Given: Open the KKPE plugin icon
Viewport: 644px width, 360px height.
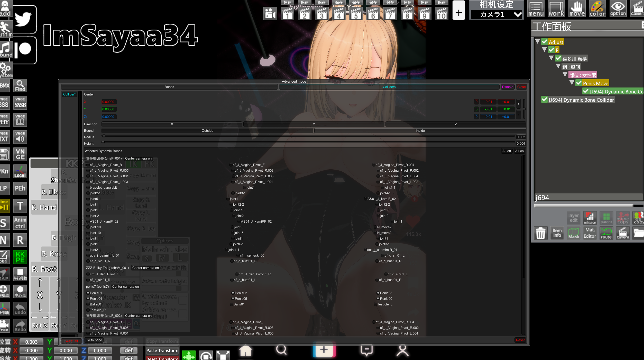Looking at the screenshot, I should (20, 257).
